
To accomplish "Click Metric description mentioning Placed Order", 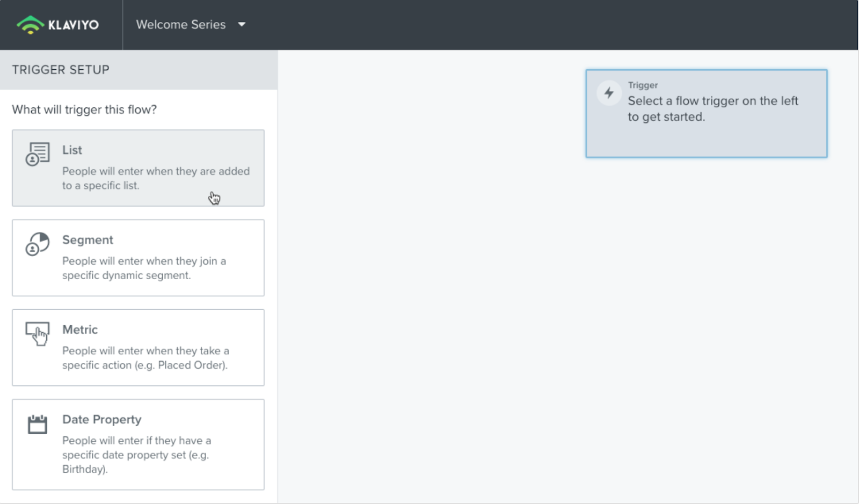I will [x=145, y=357].
